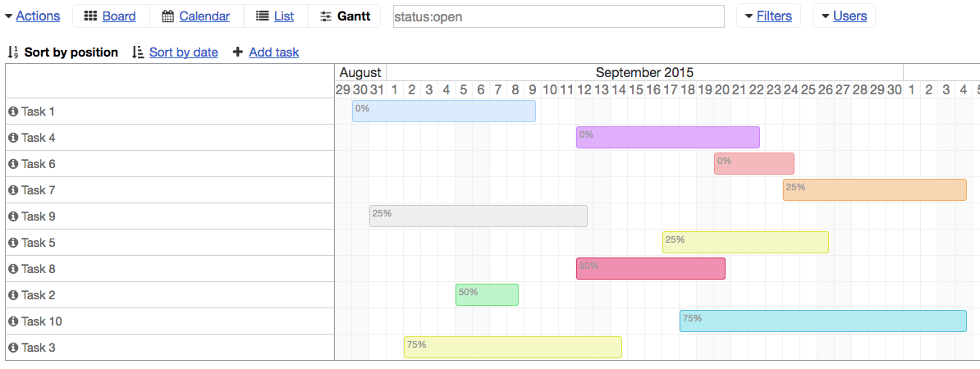Click the pink Task 8 bar at 50%
The width and height of the screenshot is (980, 369).
tap(650, 269)
